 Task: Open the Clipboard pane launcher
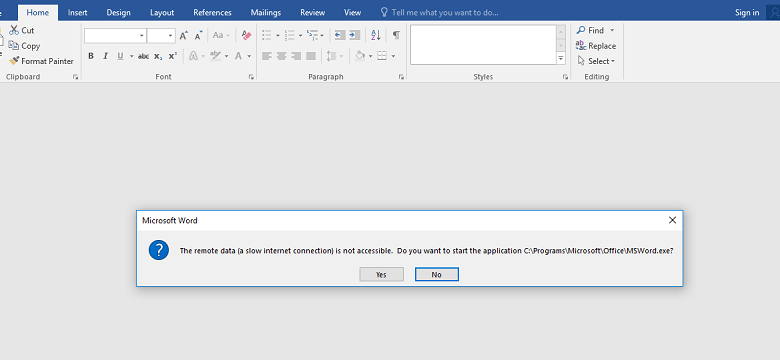[x=76, y=77]
